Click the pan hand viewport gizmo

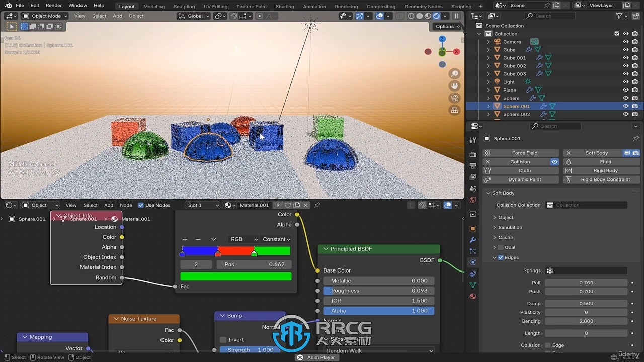click(x=454, y=86)
